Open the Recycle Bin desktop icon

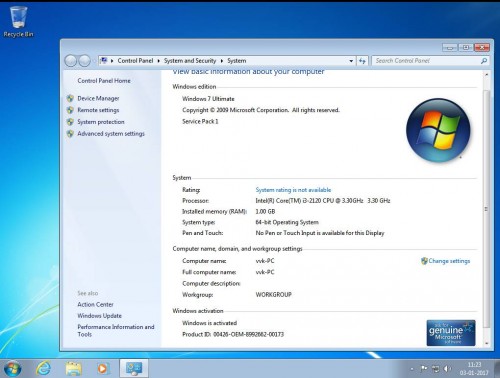point(18,21)
